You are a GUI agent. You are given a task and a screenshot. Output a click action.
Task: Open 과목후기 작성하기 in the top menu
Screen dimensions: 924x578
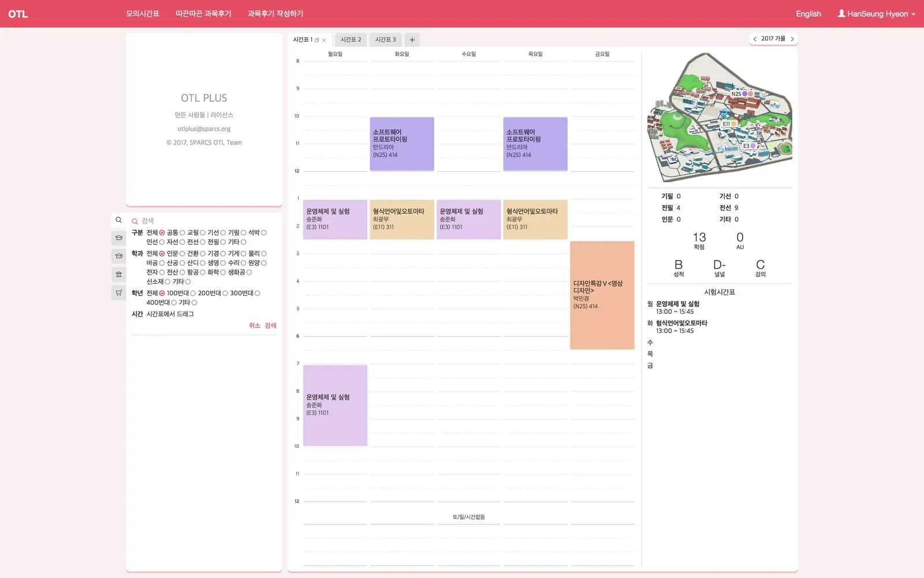(275, 14)
